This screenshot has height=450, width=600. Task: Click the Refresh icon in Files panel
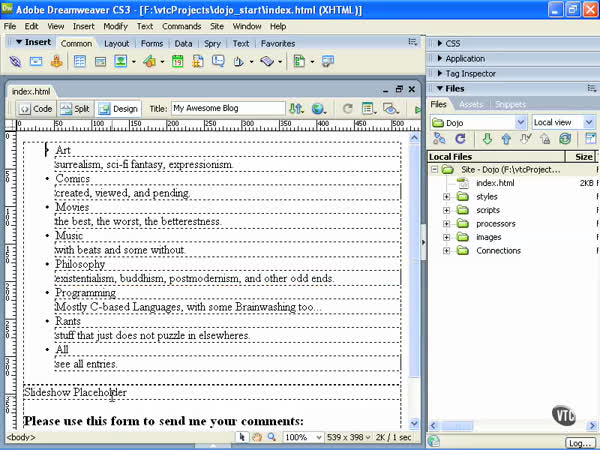(x=460, y=139)
